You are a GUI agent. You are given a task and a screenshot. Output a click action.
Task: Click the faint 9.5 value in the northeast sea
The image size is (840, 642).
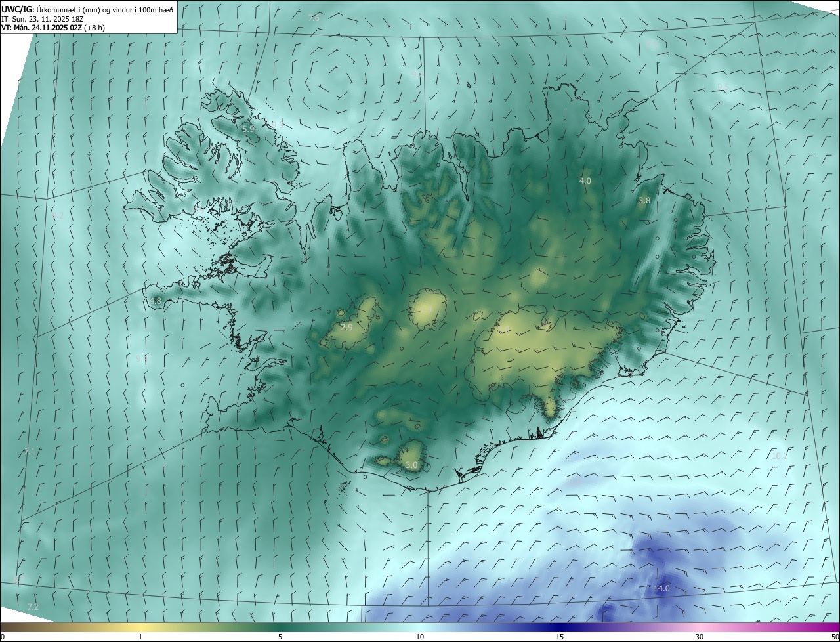[x=723, y=87]
